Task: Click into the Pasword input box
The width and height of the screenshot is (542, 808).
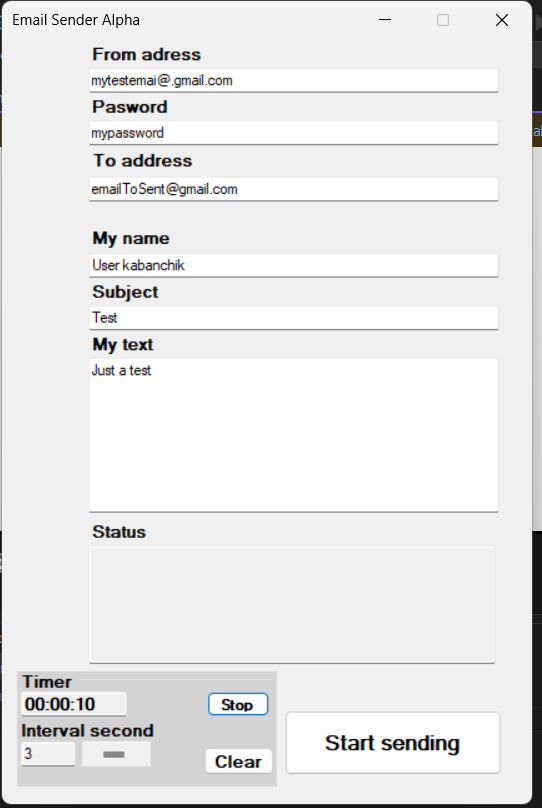Action: [x=294, y=133]
